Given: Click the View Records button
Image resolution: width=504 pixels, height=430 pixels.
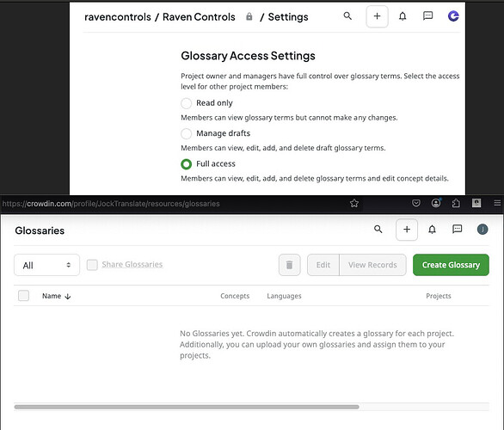Looking at the screenshot, I should tap(372, 265).
